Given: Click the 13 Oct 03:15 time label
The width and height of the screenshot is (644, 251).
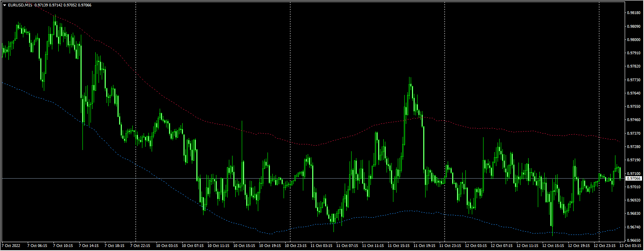Looking at the screenshot, I should 630,245.
